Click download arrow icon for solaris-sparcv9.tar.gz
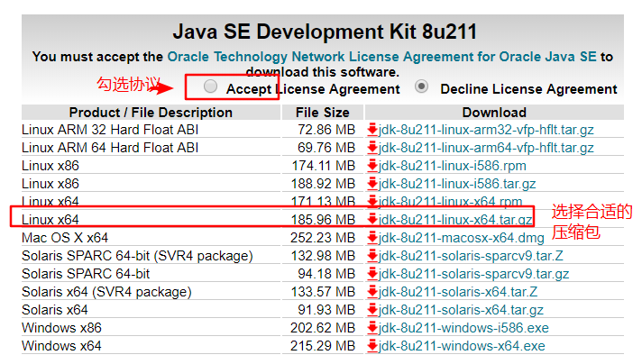This screenshot has height=364, width=642. click(372, 273)
